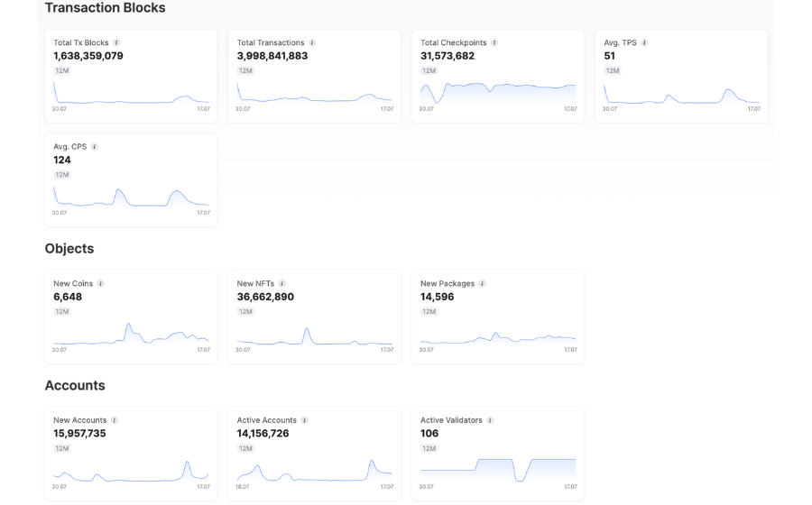Viewport: 812px width, 505px height.
Task: Click info icon next to Active Validators
Action: tap(490, 420)
